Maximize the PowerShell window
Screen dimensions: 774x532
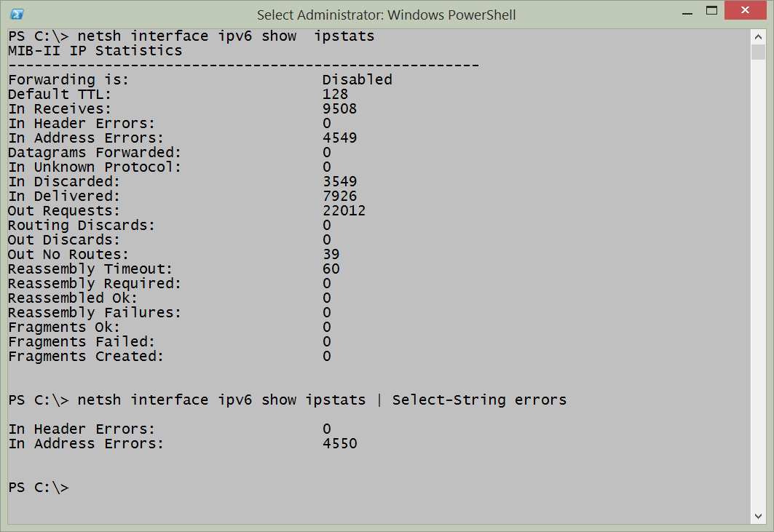tap(712, 11)
